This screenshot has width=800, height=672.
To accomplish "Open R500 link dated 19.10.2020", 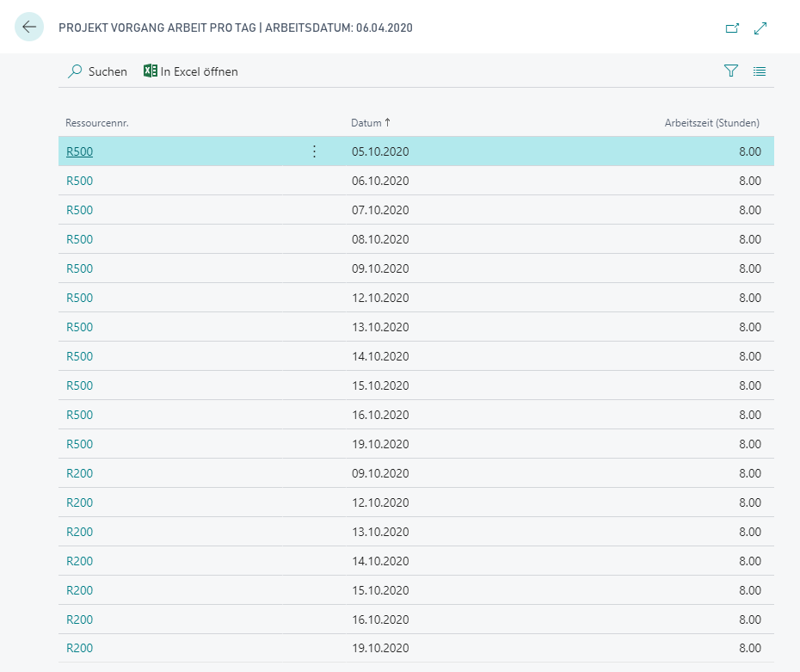I will (x=80, y=444).
